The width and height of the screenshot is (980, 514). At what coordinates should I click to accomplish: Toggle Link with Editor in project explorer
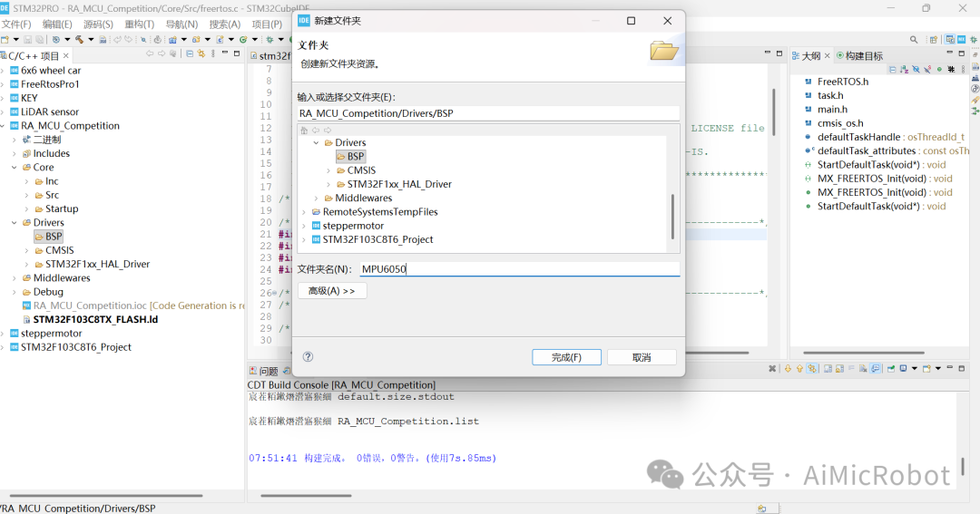click(201, 53)
